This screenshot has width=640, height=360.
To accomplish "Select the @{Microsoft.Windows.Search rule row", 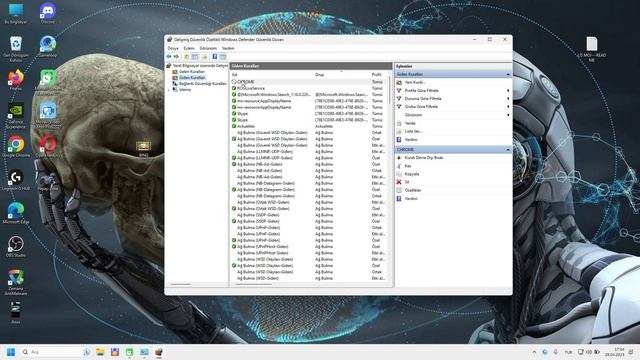I will pos(309,94).
